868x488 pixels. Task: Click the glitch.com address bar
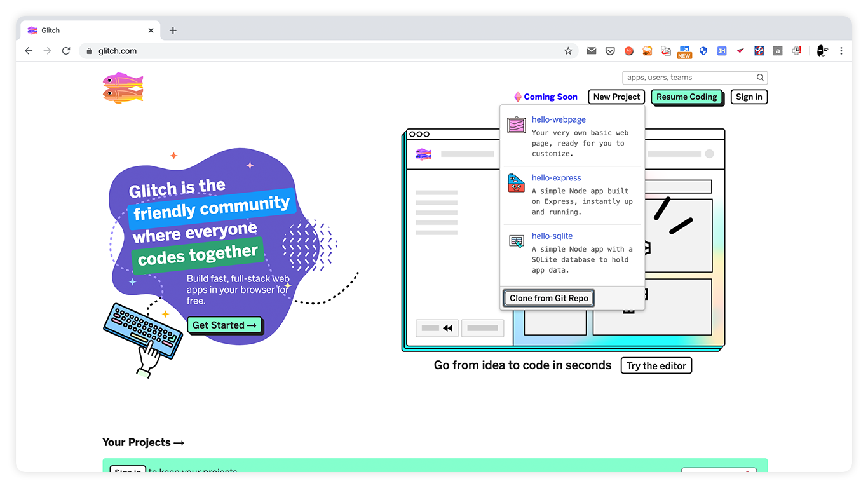pos(328,51)
